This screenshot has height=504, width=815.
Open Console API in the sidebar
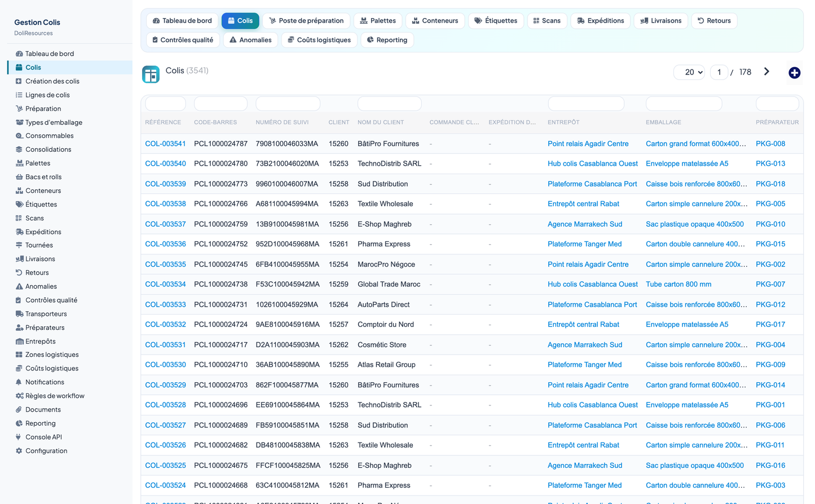point(43,437)
